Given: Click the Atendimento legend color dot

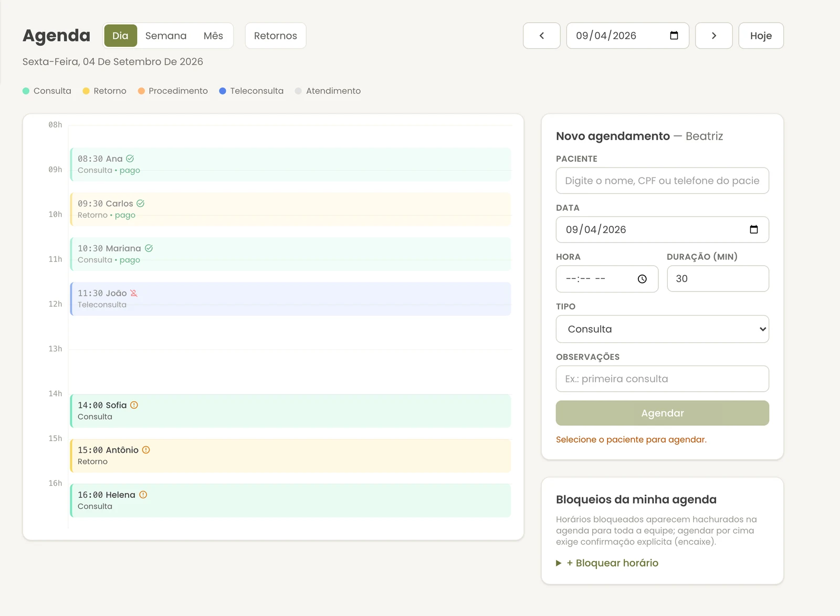Looking at the screenshot, I should 298,91.
